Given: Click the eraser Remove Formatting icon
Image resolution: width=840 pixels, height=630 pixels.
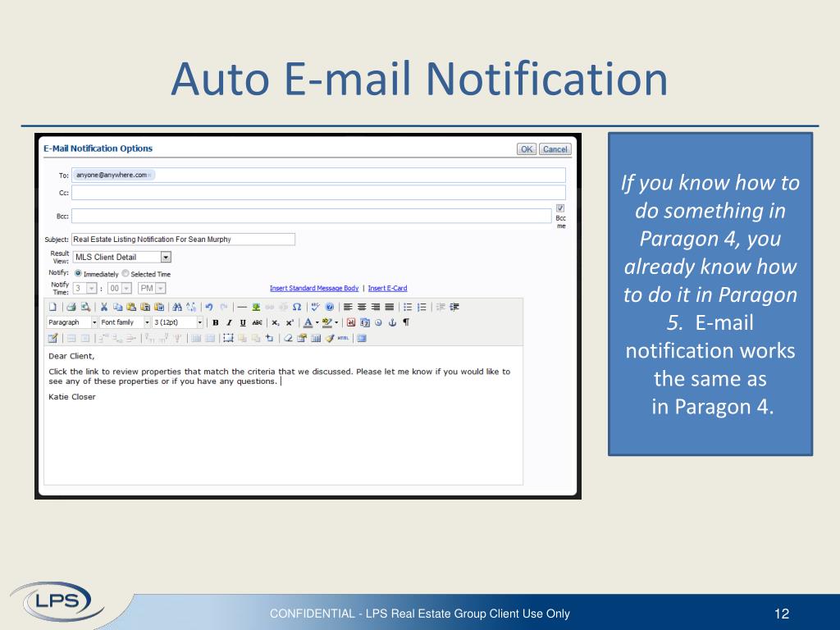Looking at the screenshot, I should pyautogui.click(x=288, y=338).
